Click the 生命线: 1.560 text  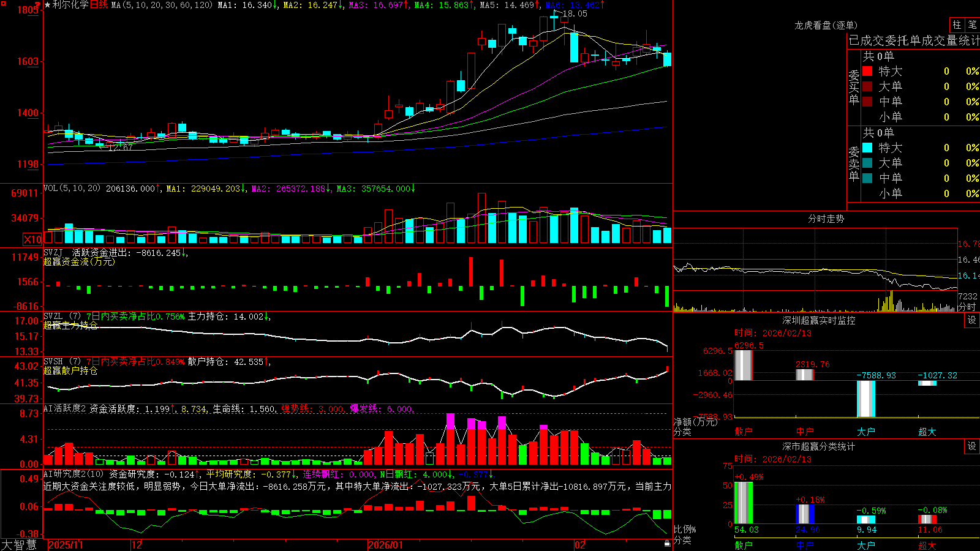(244, 408)
